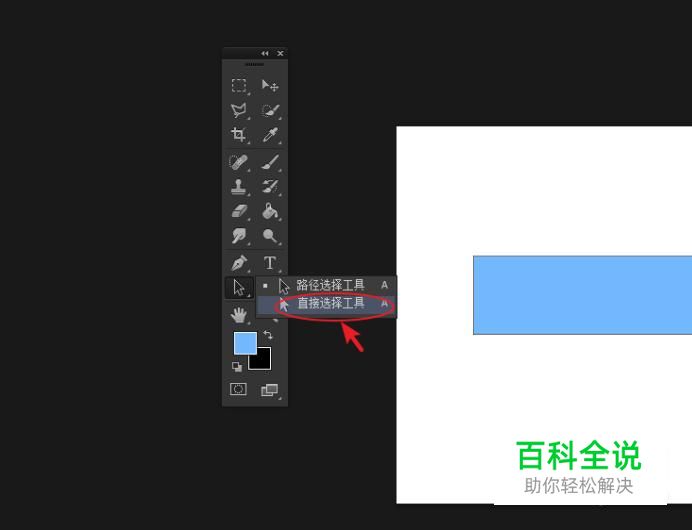This screenshot has width=692, height=530.
Task: Collapse the toolbar with the double arrows
Action: click(264, 53)
